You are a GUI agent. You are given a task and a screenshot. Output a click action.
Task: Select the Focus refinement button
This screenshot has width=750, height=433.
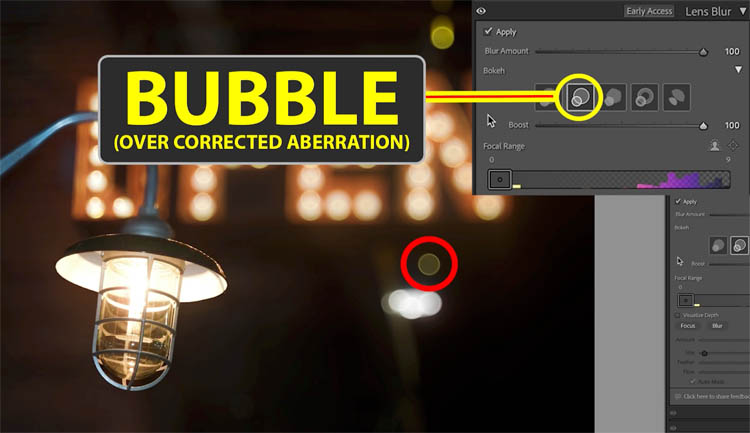(x=688, y=326)
